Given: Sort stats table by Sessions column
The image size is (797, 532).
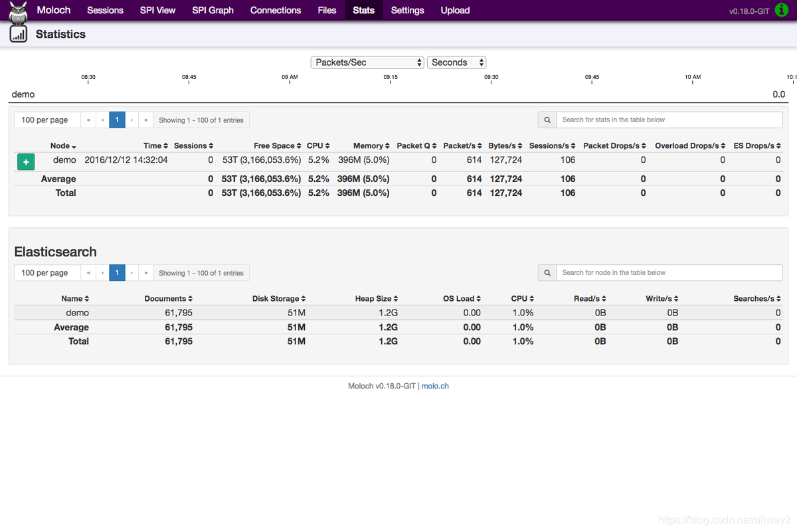Looking at the screenshot, I should point(194,146).
